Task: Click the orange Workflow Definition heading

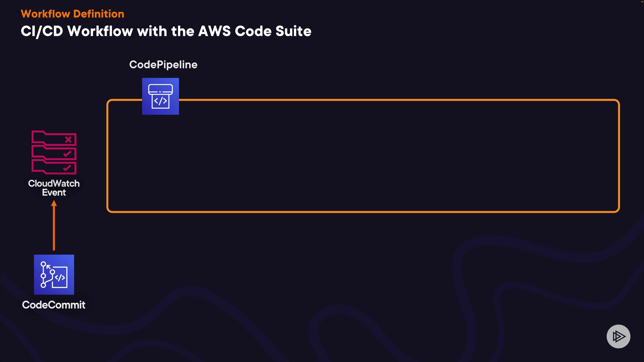Action: [x=72, y=14]
